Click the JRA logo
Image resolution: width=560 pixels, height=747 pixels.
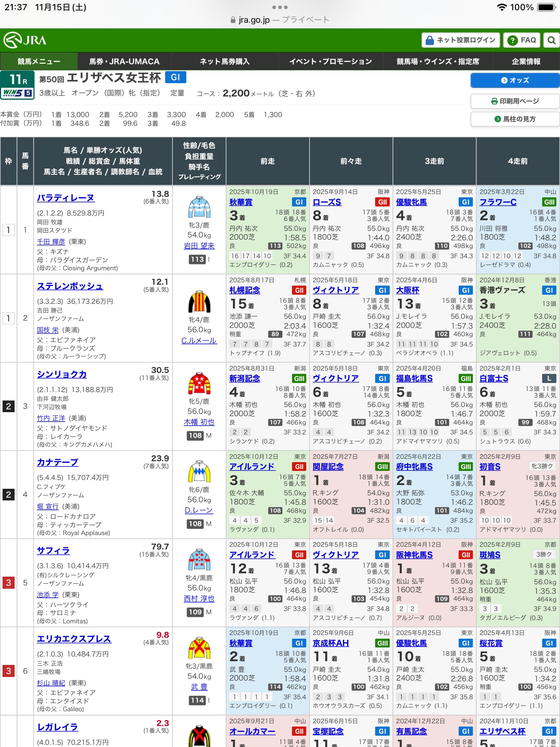25,40
